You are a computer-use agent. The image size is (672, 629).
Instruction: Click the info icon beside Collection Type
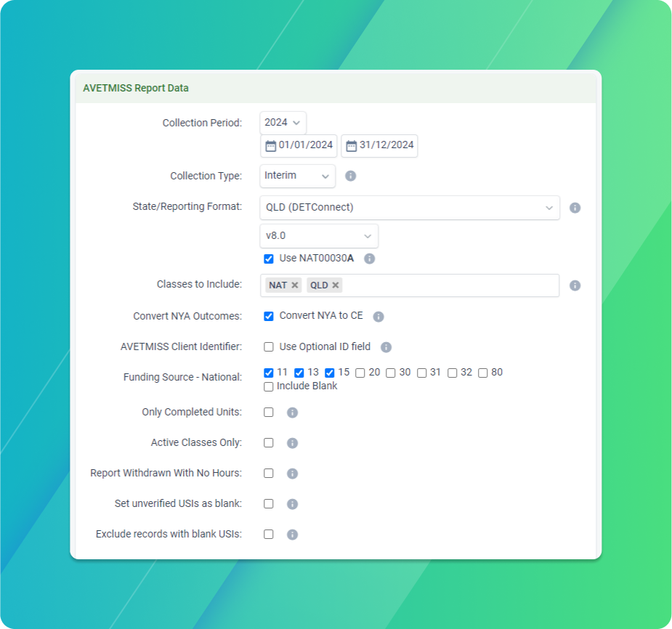tap(351, 175)
